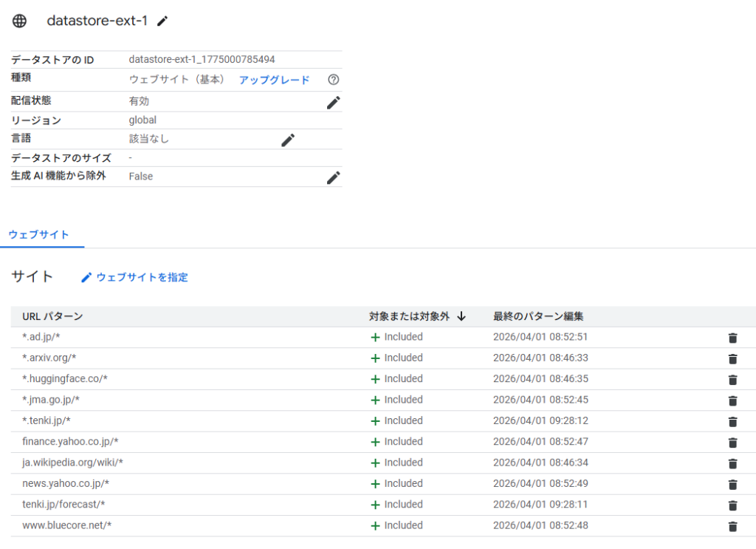The height and width of the screenshot is (549, 756).
Task: Delete the *.arxiv.org/* URL pattern
Action: (732, 358)
